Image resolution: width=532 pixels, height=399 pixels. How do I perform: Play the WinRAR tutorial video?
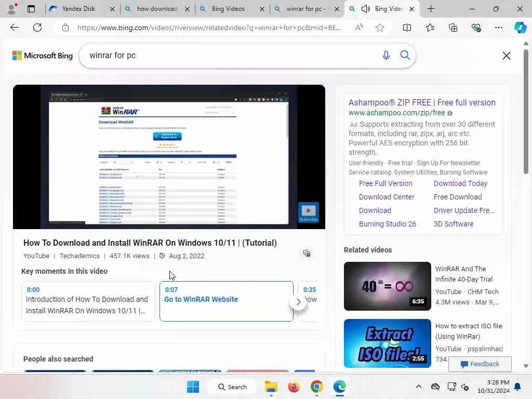(169, 157)
